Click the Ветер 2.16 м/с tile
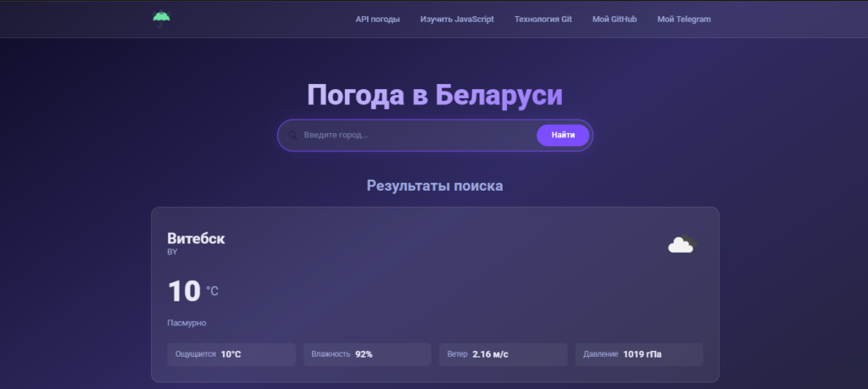 (x=504, y=354)
